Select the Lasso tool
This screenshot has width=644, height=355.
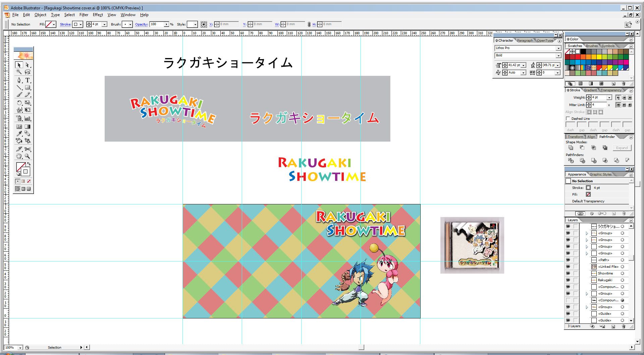(x=28, y=72)
